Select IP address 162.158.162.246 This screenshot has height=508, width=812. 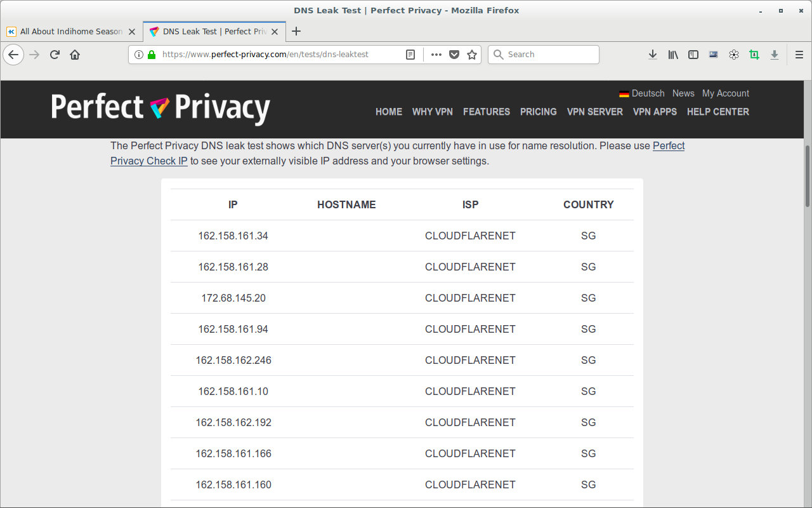(x=233, y=360)
